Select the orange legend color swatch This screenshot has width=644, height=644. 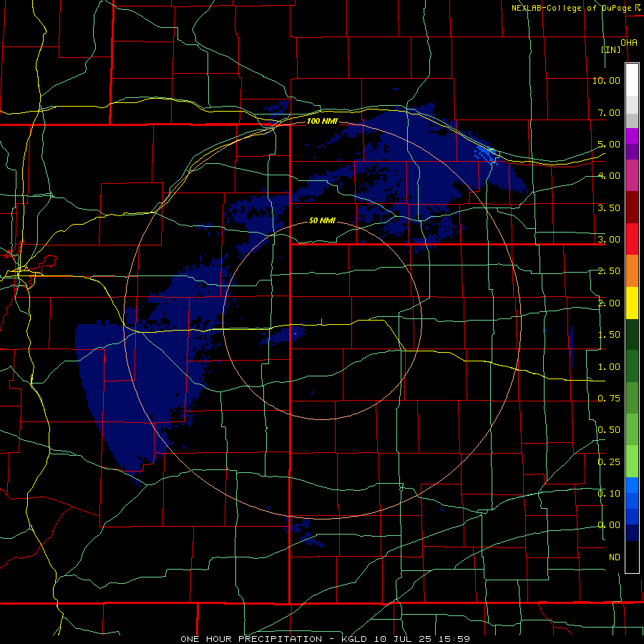[x=632, y=270]
